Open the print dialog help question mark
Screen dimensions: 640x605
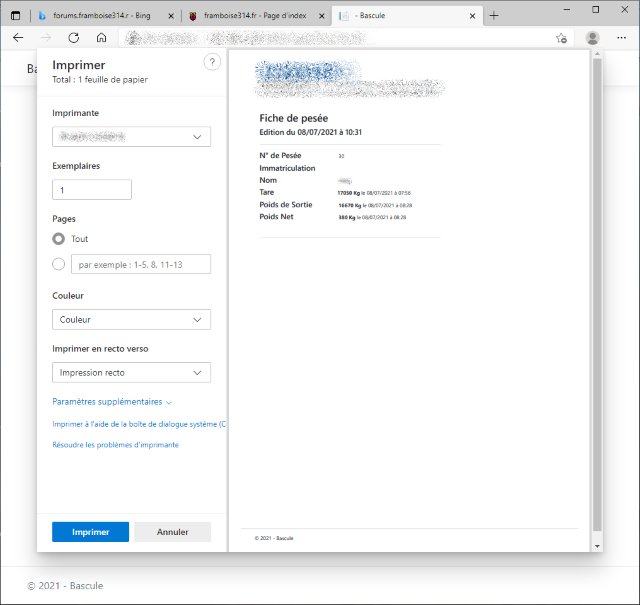click(212, 62)
